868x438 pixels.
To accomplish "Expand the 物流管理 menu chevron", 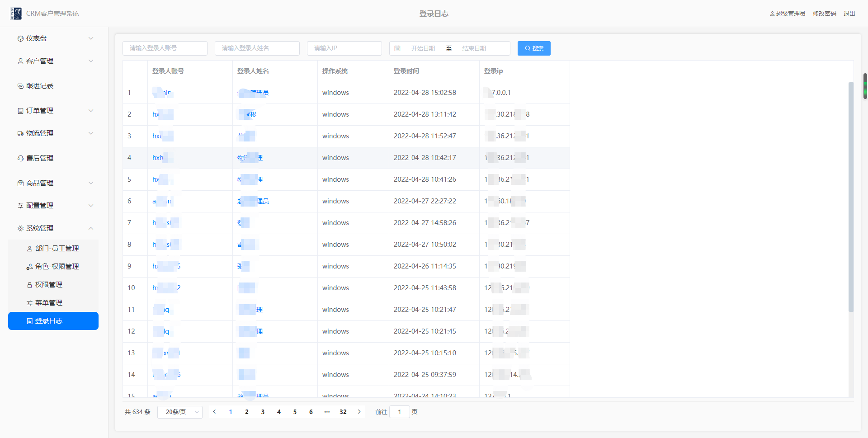I will click(x=91, y=133).
